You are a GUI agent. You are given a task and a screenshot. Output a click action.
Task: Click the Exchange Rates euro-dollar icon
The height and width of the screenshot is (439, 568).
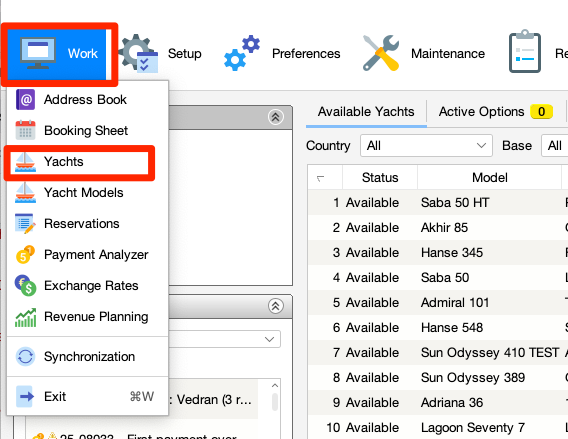coord(25,285)
